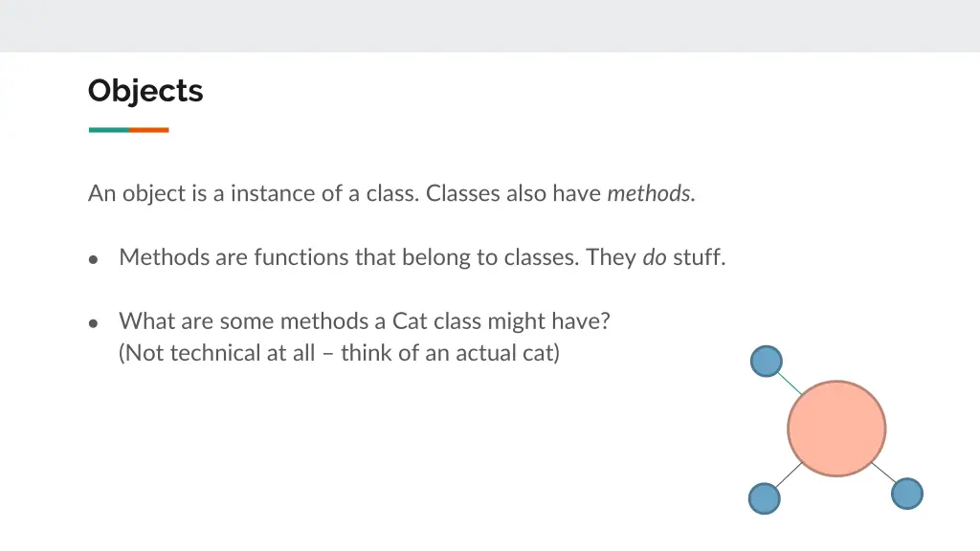Click the gray header bar above the slide
This screenshot has height=551, width=980.
(x=490, y=26)
